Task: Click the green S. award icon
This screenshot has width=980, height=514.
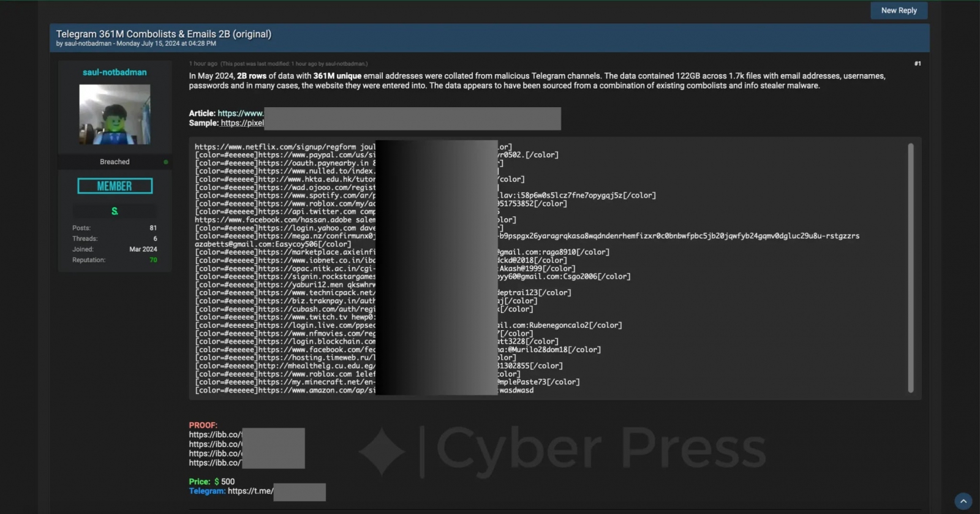Action: 115,211
